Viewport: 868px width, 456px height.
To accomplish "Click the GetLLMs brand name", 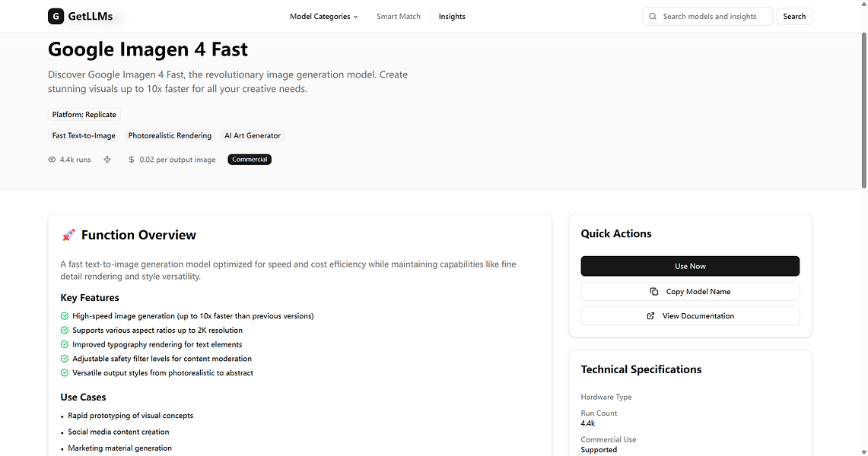I will click(91, 17).
